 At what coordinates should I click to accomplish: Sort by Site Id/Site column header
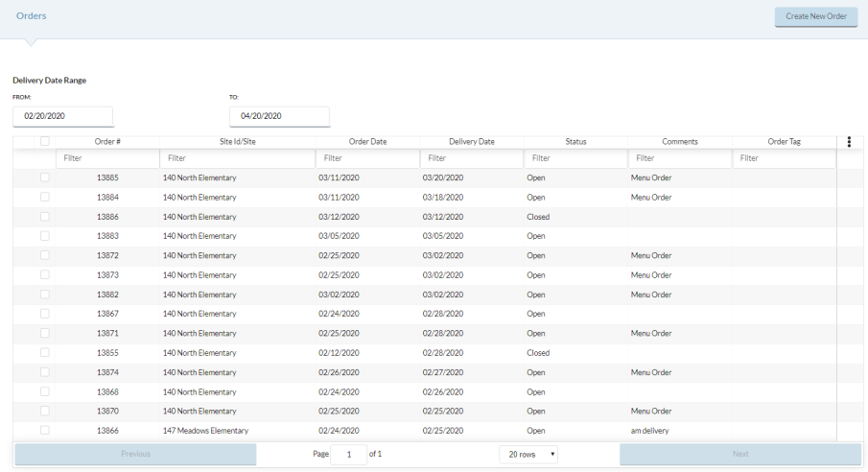238,141
